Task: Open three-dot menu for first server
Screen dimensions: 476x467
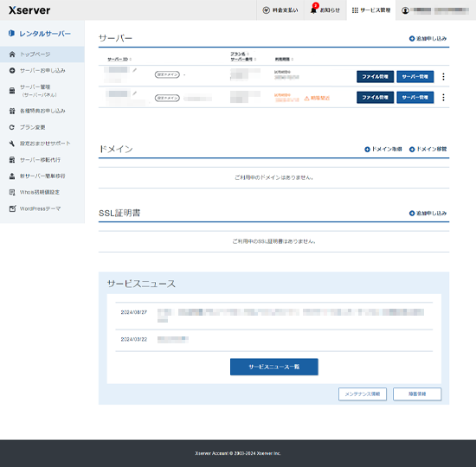Action: pos(443,77)
